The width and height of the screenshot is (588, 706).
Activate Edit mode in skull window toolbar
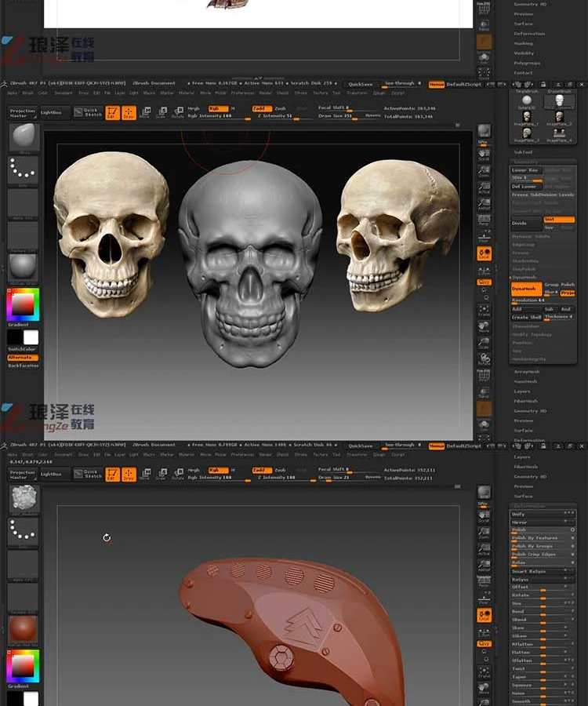[112, 112]
